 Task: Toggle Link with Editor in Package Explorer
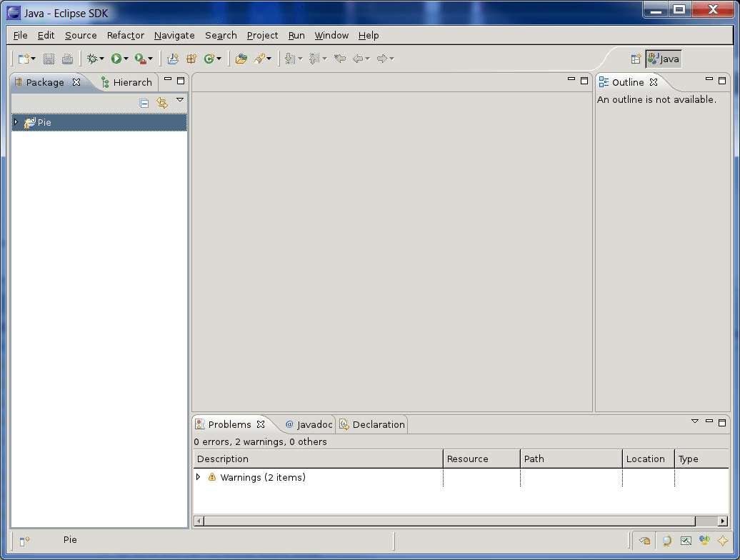(x=162, y=102)
